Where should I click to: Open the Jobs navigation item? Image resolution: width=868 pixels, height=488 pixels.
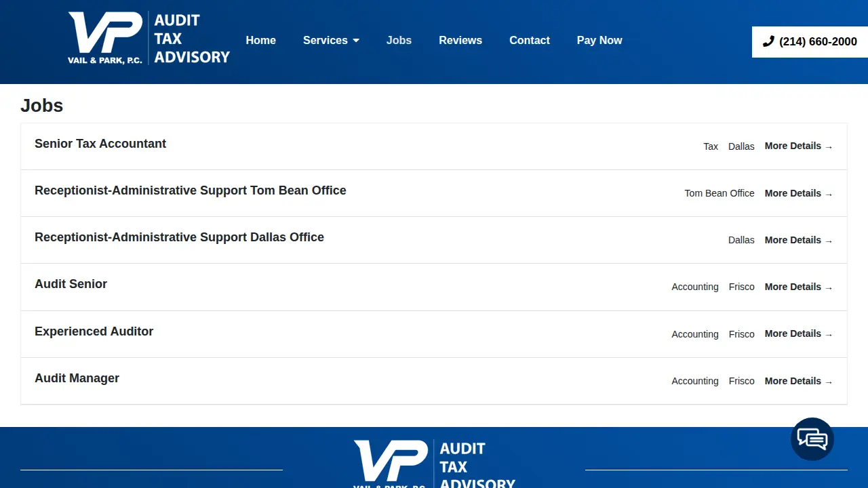pos(399,40)
